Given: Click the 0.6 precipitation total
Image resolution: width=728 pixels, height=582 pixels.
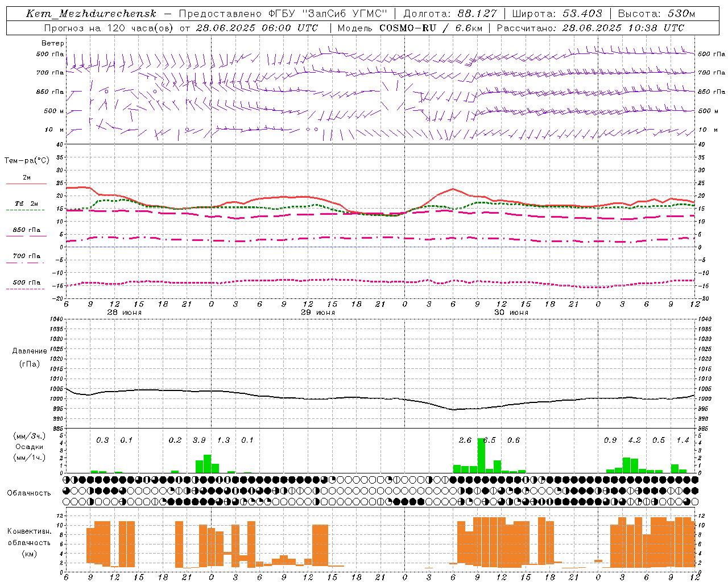Looking at the screenshot, I should 514,440.
